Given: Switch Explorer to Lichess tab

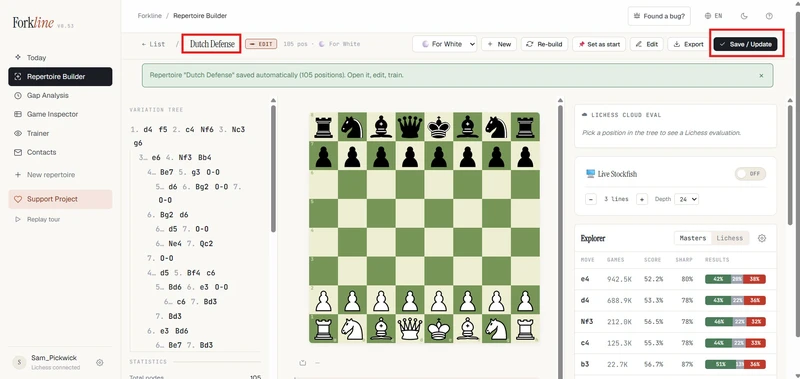Looking at the screenshot, I should [x=730, y=238].
